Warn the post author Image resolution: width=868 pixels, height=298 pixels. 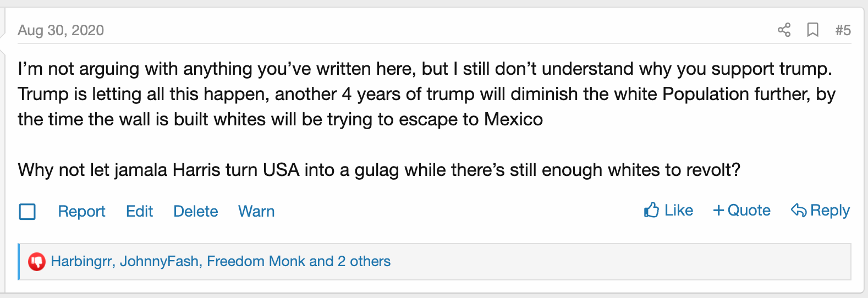point(256,211)
